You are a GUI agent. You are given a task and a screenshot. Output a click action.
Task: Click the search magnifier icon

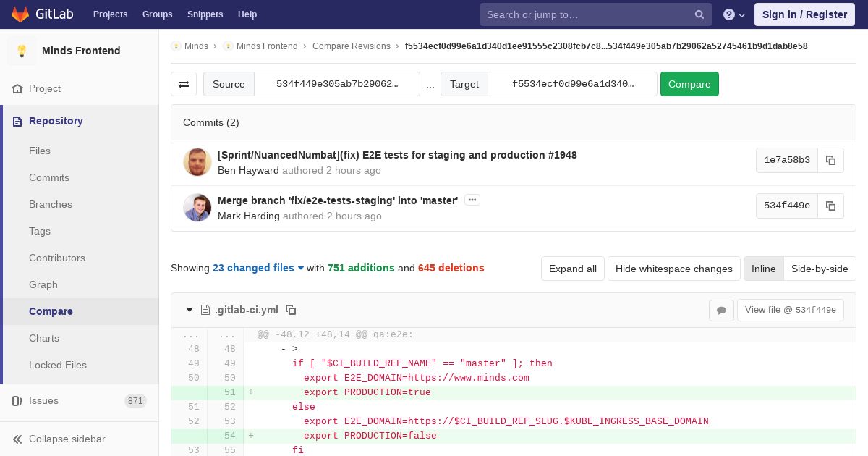tap(699, 14)
